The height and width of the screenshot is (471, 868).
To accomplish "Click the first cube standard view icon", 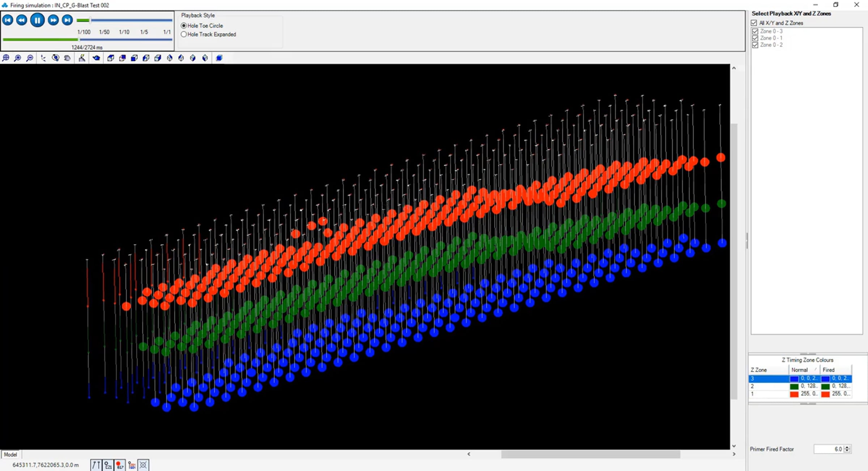I will 111,58.
